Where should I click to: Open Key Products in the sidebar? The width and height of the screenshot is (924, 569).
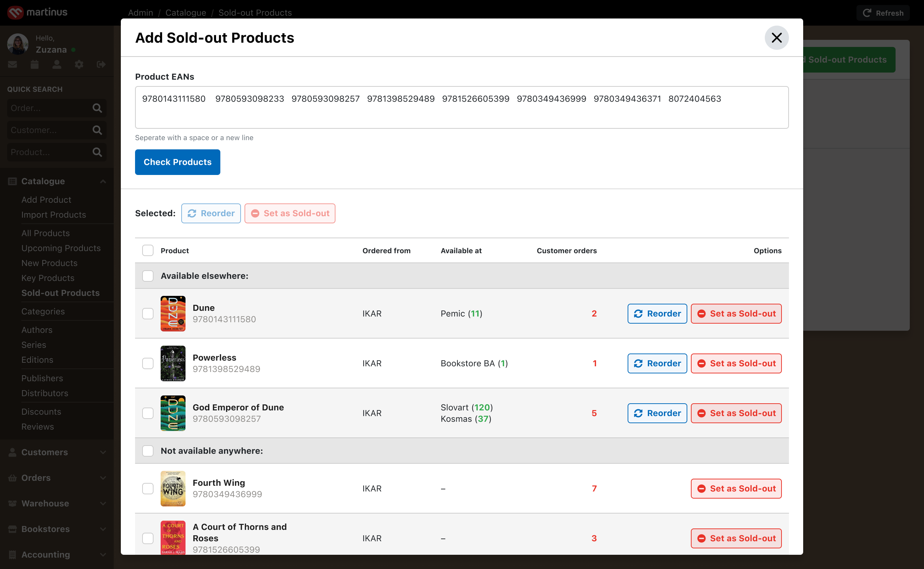[48, 278]
